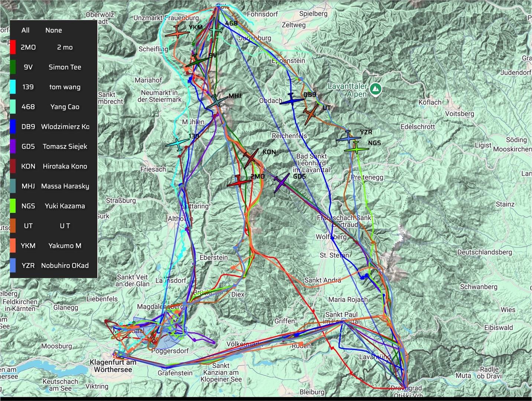Select the light green NGS glider icon
Viewport: 532px width, 401px height.
click(356, 148)
